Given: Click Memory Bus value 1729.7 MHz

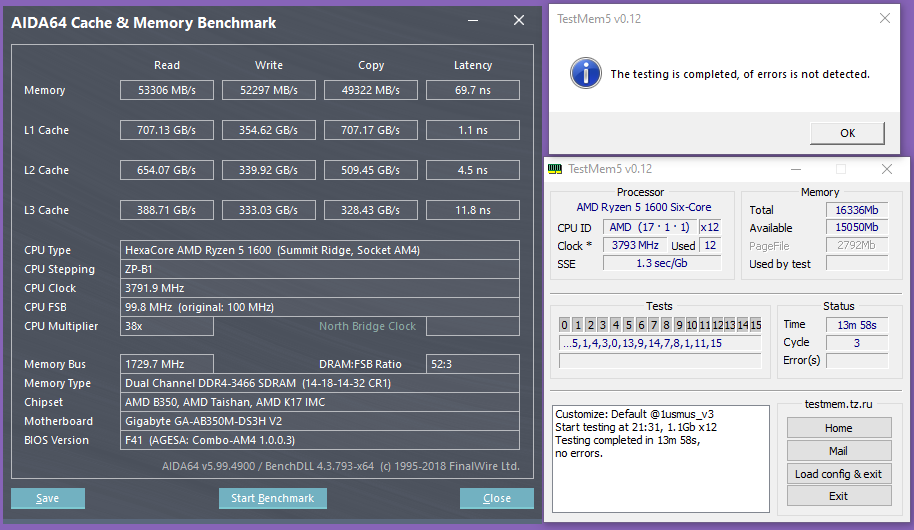Looking at the screenshot, I should [x=167, y=364].
